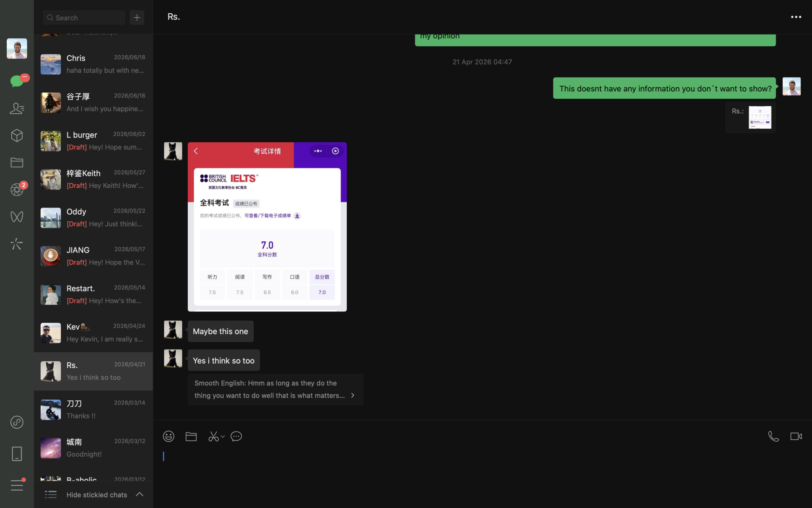Open the Favorites cube icon
This screenshot has width=812, height=508.
[17, 135]
